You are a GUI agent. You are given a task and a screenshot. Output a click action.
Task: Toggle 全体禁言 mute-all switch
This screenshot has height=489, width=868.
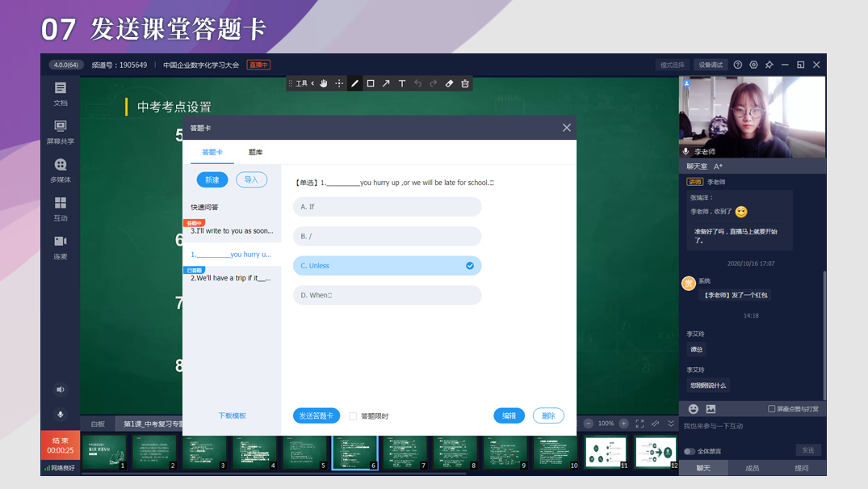tap(689, 451)
